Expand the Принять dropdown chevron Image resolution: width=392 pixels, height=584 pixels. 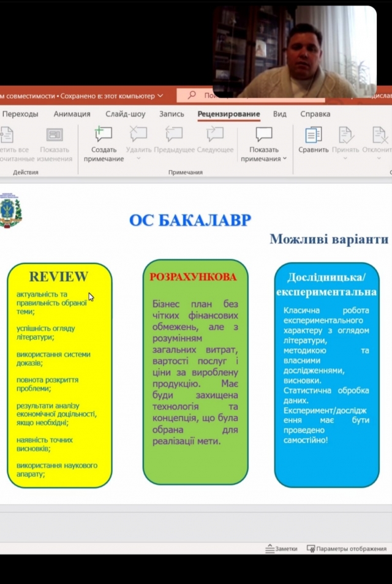tap(345, 158)
